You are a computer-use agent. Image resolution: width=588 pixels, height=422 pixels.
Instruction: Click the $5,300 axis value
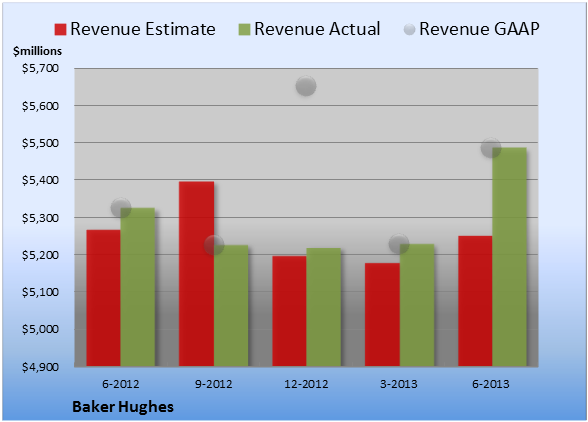coord(40,218)
